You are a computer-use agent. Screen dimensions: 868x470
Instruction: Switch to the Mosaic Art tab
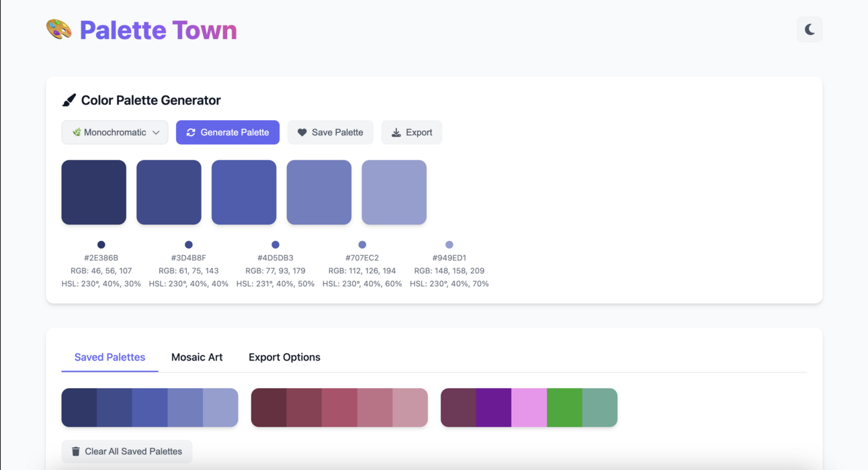197,357
